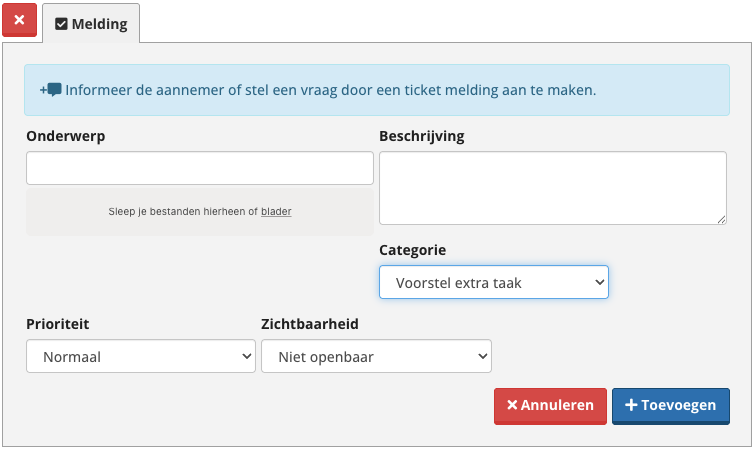756x452 pixels.
Task: Expand the Prioriteit dropdown set to Normaal
Action: [141, 356]
